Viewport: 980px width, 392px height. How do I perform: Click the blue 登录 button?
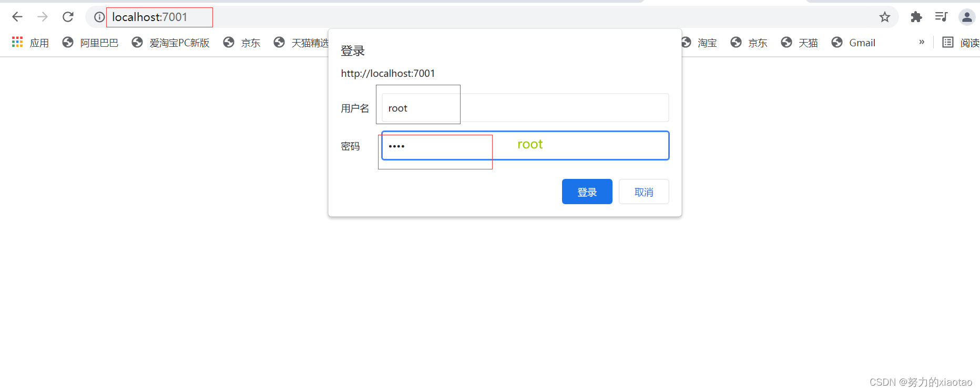pos(587,192)
